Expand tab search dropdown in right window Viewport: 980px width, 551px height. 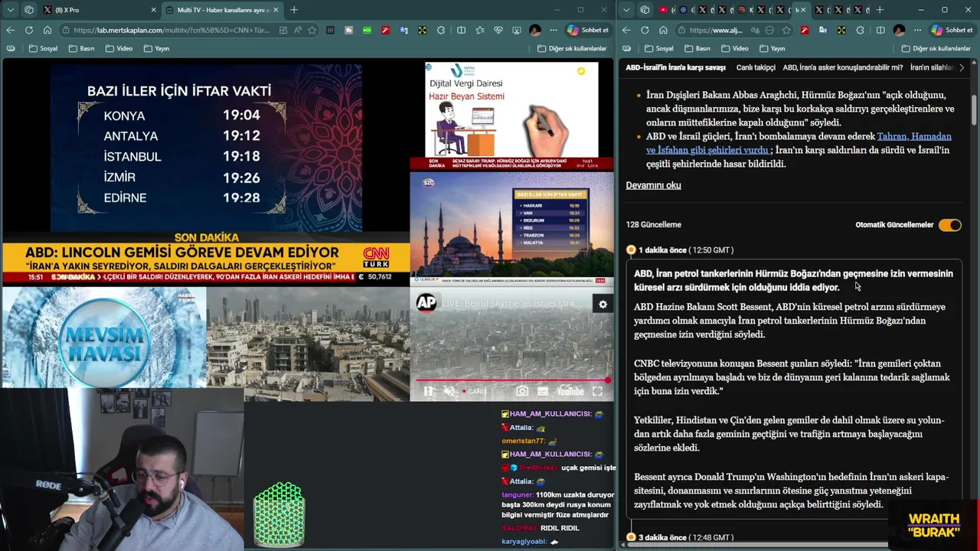coord(627,10)
